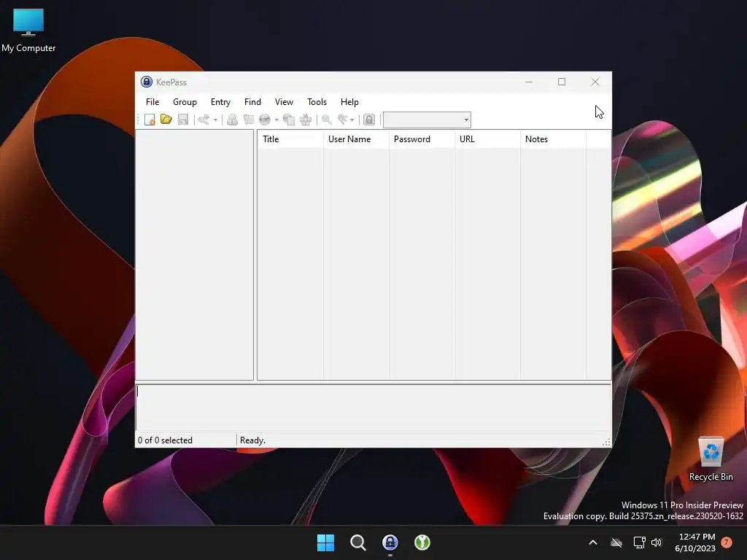This screenshot has height=560, width=747.
Task: Open the Find menu
Action: tap(252, 102)
